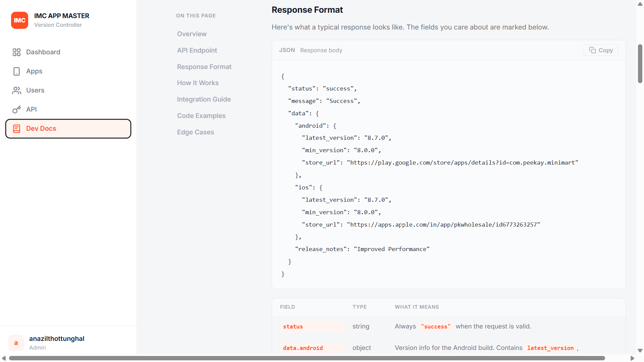Click the API key icon
644x362 pixels.
click(16, 109)
